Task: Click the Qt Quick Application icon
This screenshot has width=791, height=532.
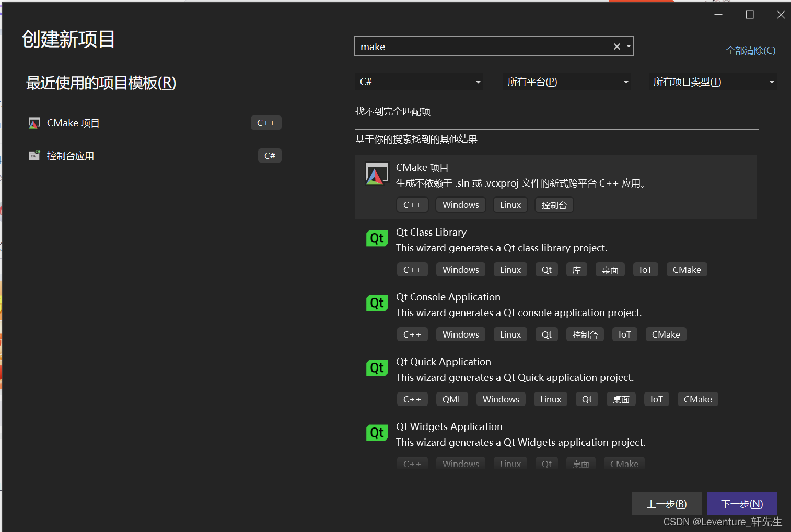Action: 377,368
